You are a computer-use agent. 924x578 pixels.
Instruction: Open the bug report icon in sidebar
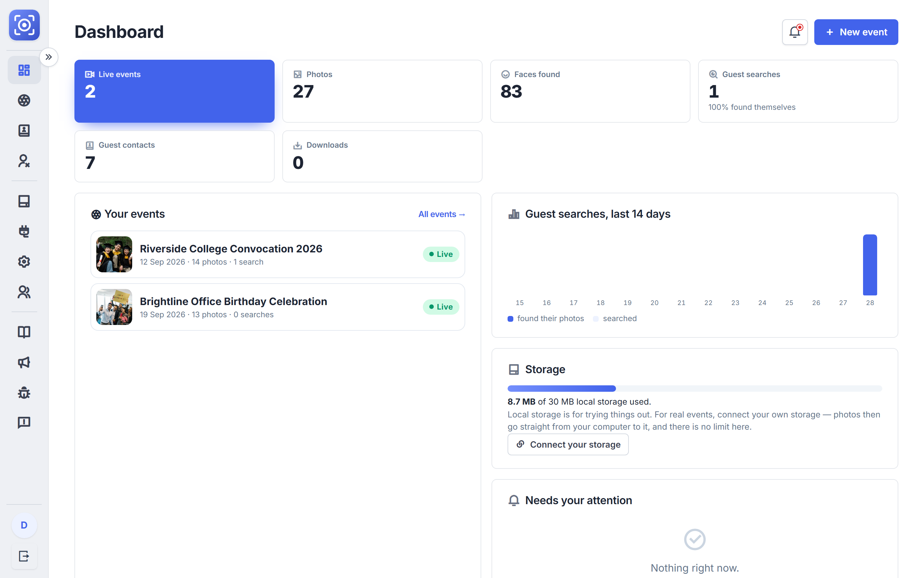(24, 393)
